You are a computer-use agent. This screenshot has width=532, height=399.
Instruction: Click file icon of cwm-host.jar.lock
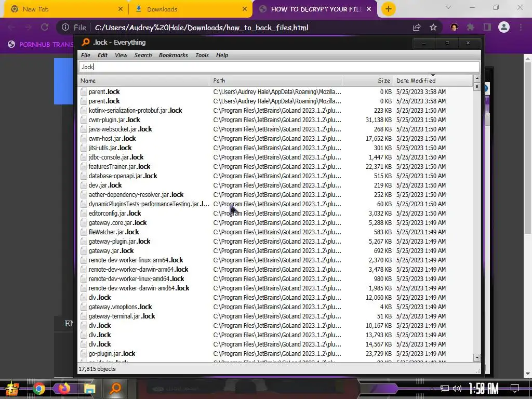click(x=84, y=138)
